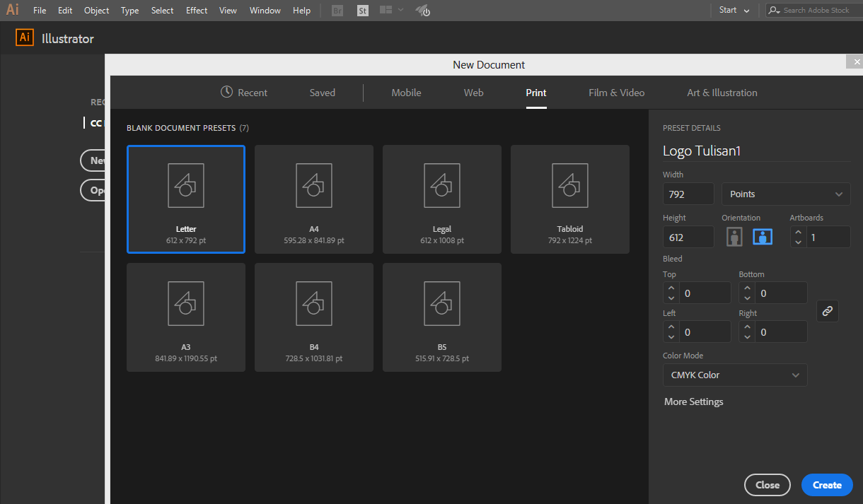The image size is (863, 504).
Task: Decrease Left bleed value
Action: pyautogui.click(x=671, y=337)
